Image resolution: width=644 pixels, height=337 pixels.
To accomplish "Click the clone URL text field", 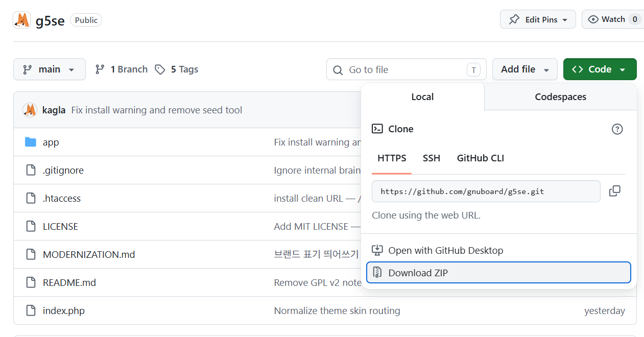I will click(x=486, y=191).
